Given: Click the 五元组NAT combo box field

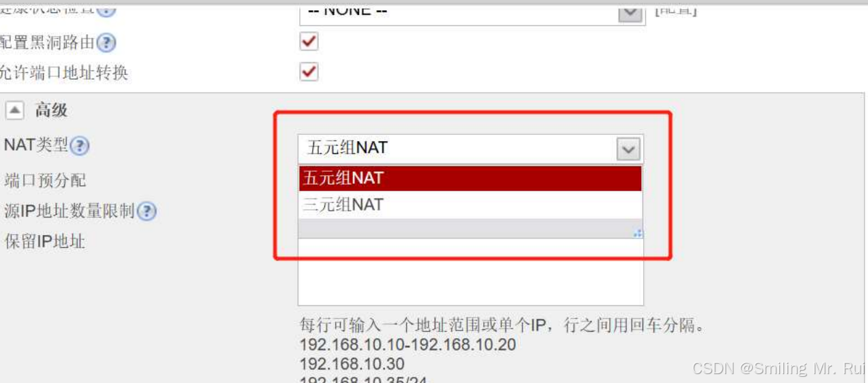Looking at the screenshot, I should coord(470,149).
